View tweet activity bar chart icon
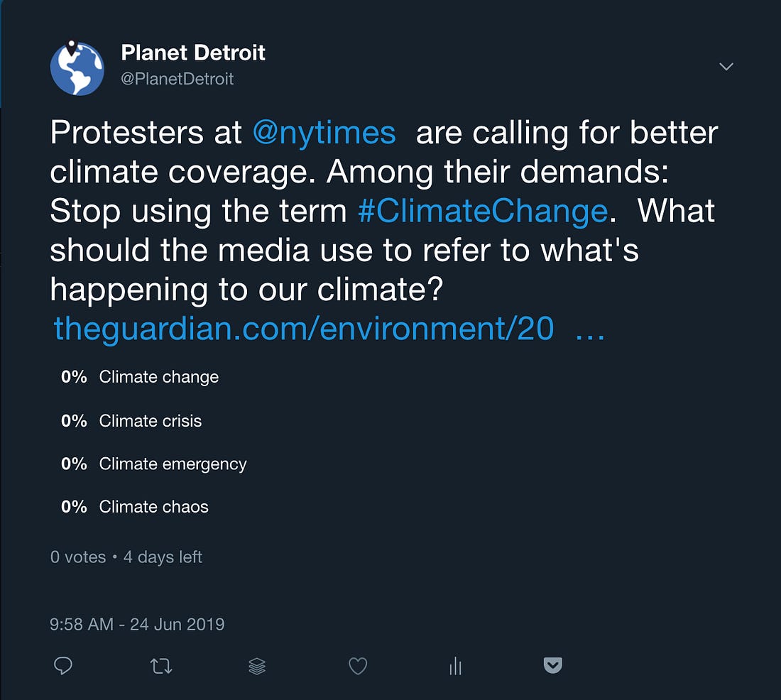Viewport: 781px width, 700px height. (x=455, y=666)
